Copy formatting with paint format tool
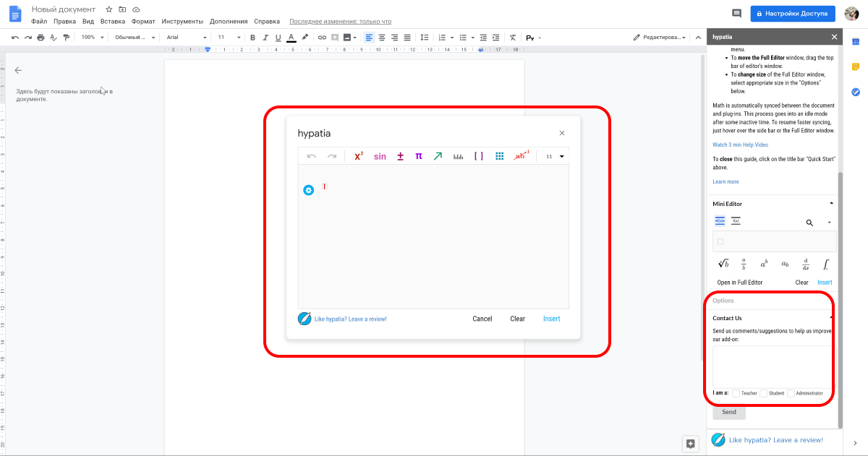868x456 pixels. click(66, 37)
